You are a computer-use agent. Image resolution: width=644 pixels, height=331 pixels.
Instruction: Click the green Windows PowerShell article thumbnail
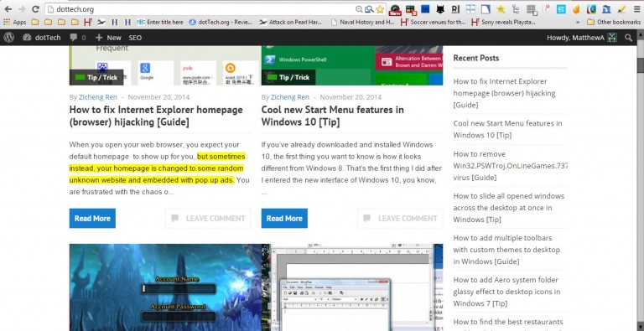352,65
